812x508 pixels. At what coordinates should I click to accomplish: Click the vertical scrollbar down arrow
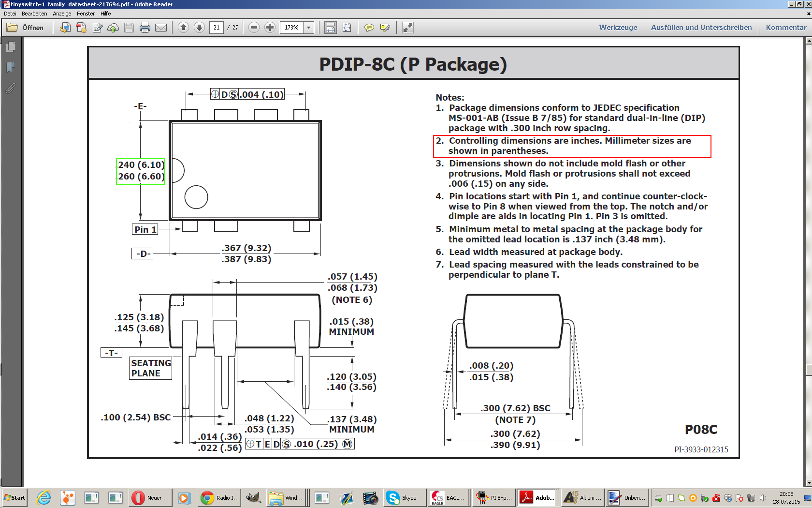pyautogui.click(x=809, y=483)
